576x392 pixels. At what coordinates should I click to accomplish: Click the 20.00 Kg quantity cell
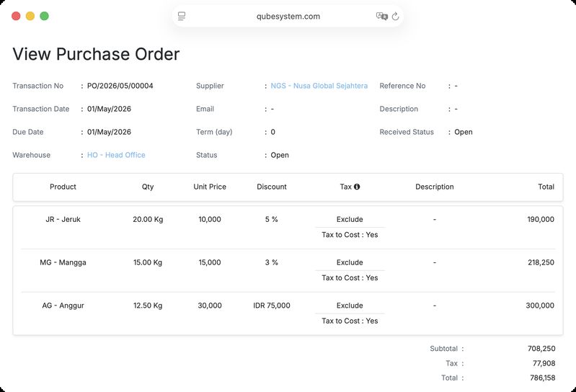click(148, 219)
